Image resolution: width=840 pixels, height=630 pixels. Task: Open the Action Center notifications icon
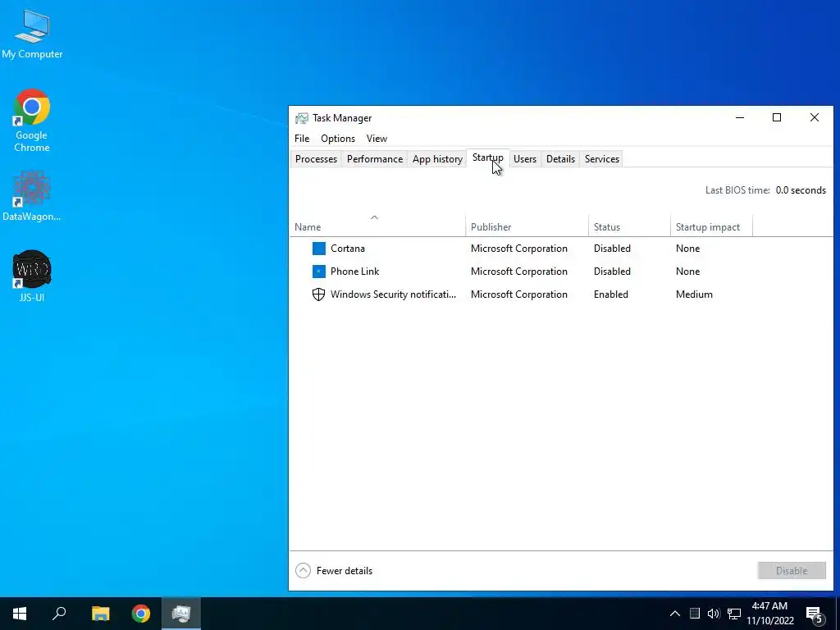815,614
